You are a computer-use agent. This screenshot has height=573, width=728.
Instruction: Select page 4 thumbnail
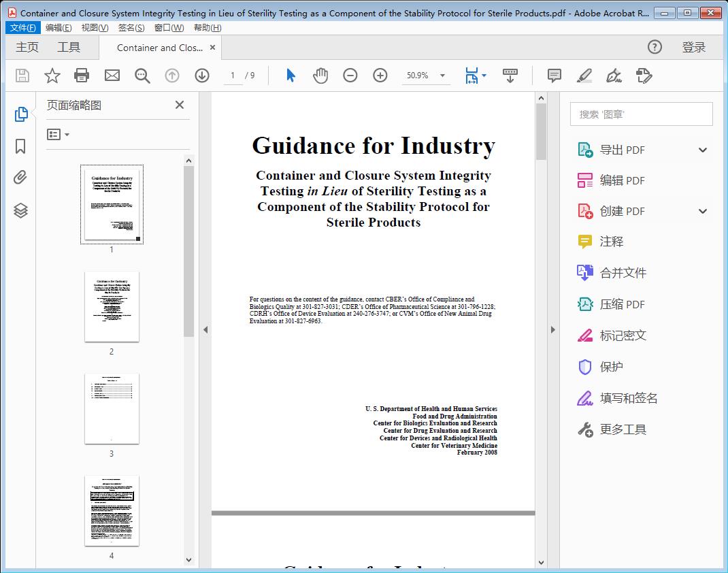[x=112, y=511]
